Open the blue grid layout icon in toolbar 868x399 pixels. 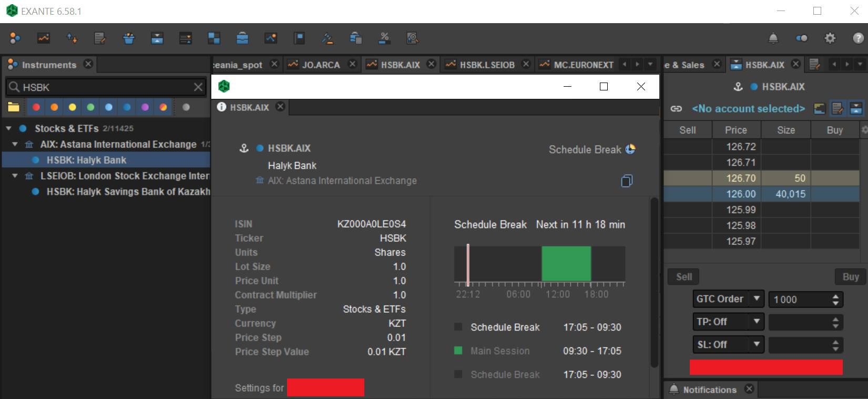point(213,38)
